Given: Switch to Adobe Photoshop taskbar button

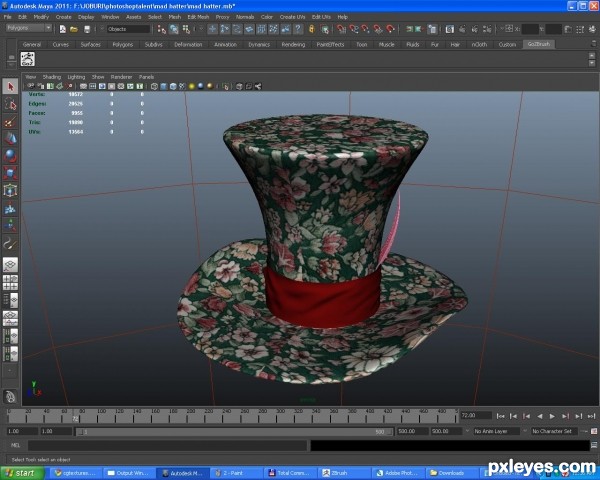Looking at the screenshot, I should click(398, 473).
